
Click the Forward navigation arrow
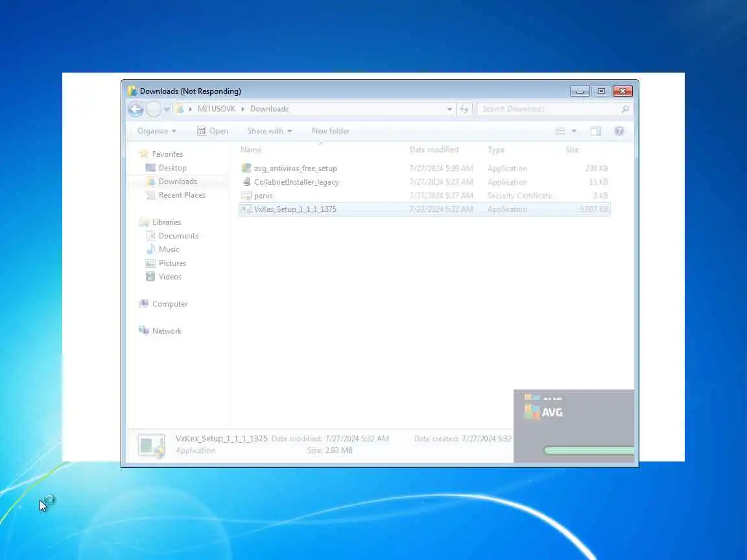click(x=154, y=110)
